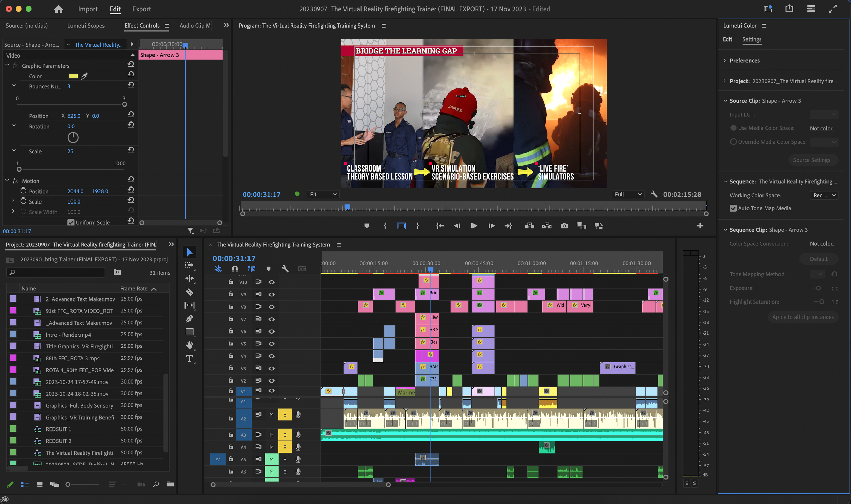Open the Full playback resolution dropdown
This screenshot has height=504, width=851.
point(627,194)
